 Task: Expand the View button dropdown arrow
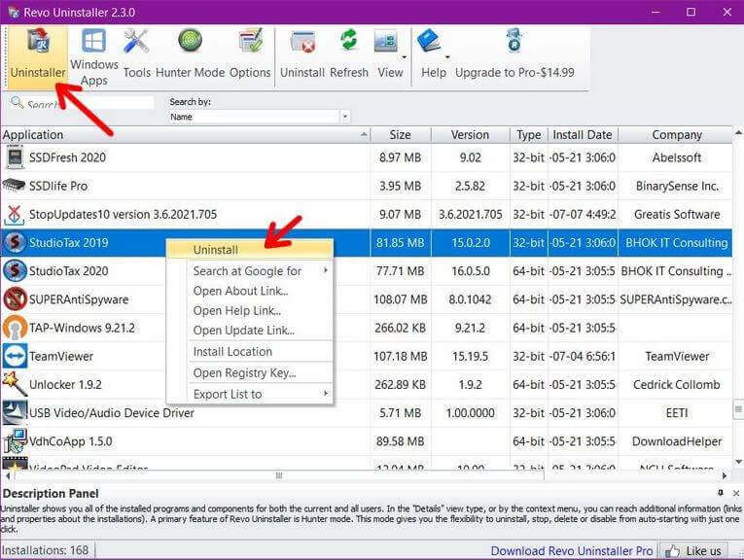coord(405,57)
